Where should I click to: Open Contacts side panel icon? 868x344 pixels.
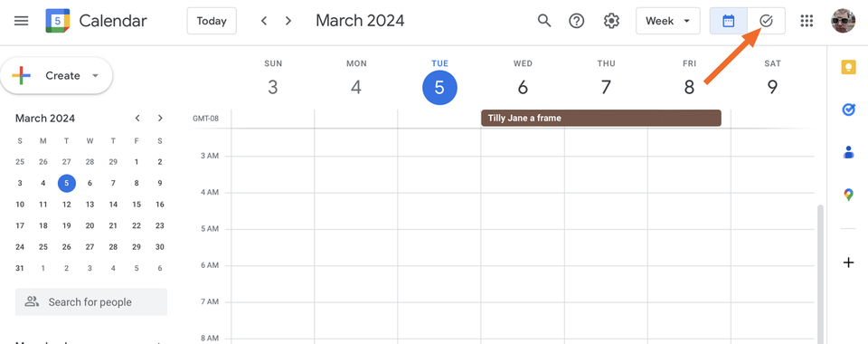coord(848,152)
